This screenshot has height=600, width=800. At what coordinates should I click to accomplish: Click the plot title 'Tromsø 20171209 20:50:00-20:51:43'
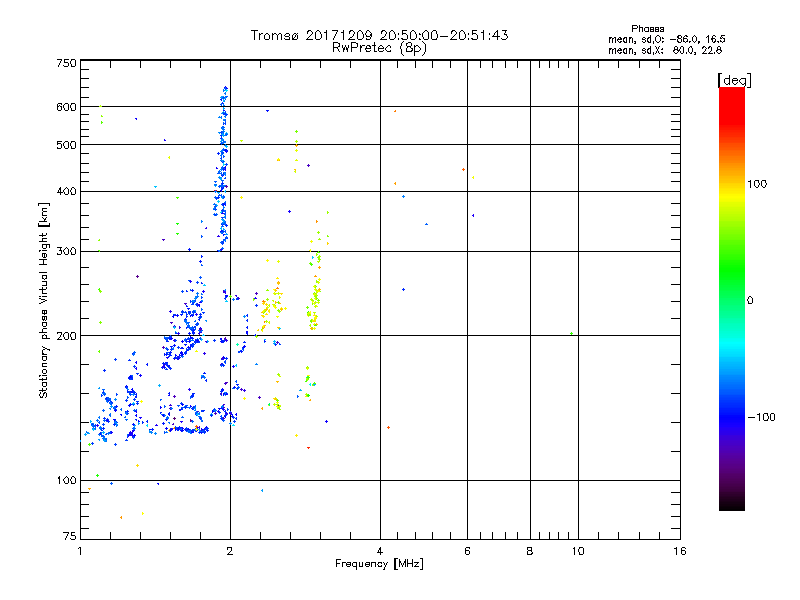379,35
